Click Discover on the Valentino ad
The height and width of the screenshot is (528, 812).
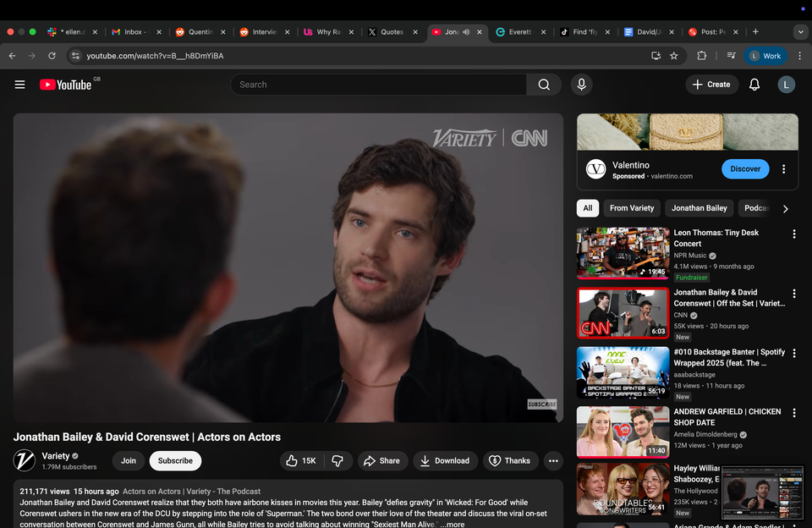(745, 168)
